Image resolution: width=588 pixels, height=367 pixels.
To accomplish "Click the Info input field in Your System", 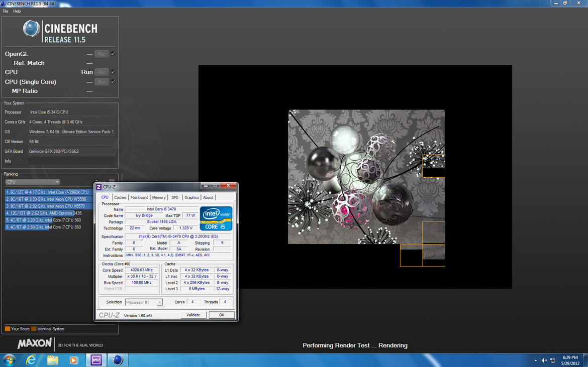I will [x=71, y=161].
